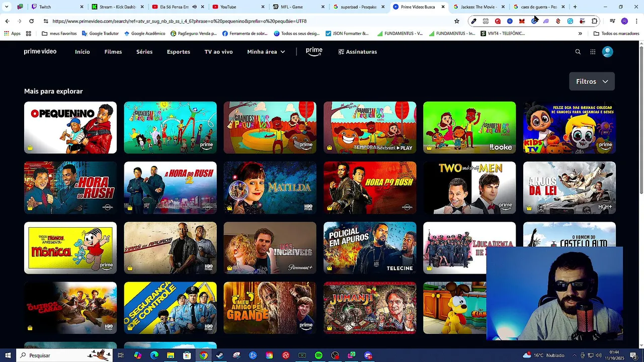Open Séries in Prime Video navigation
The image size is (644, 362).
point(144,52)
